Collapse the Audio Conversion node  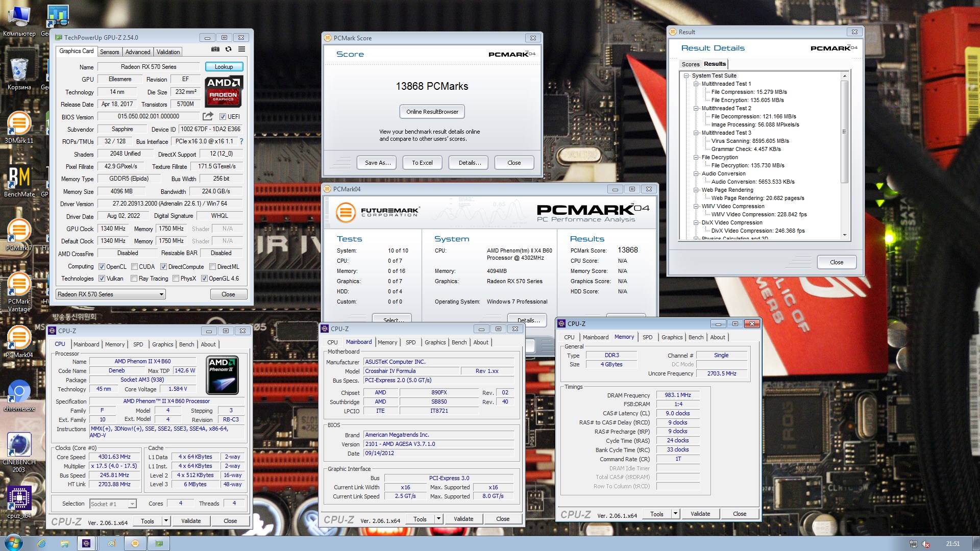click(x=696, y=174)
